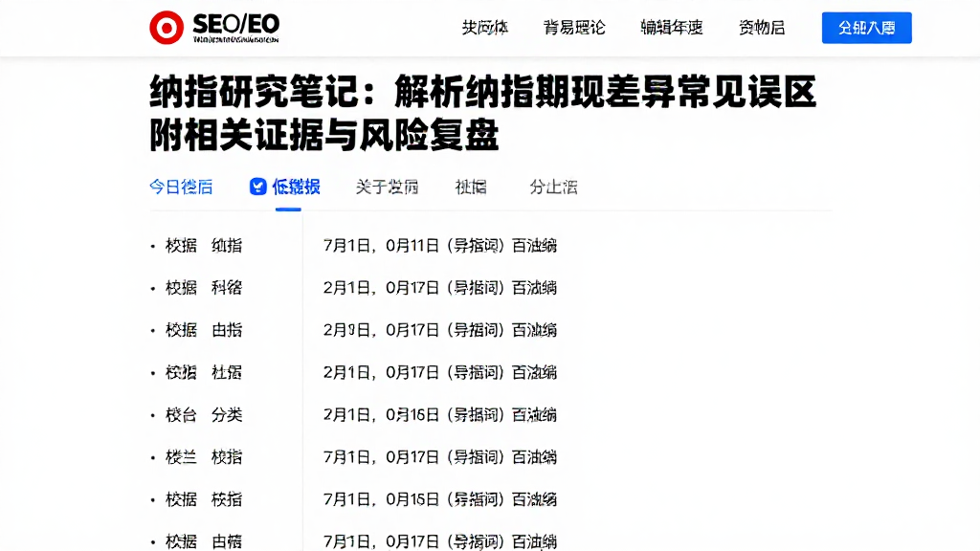Click the row label ending in 杜倨
Viewport: 980px width, 551px height.
203,372
